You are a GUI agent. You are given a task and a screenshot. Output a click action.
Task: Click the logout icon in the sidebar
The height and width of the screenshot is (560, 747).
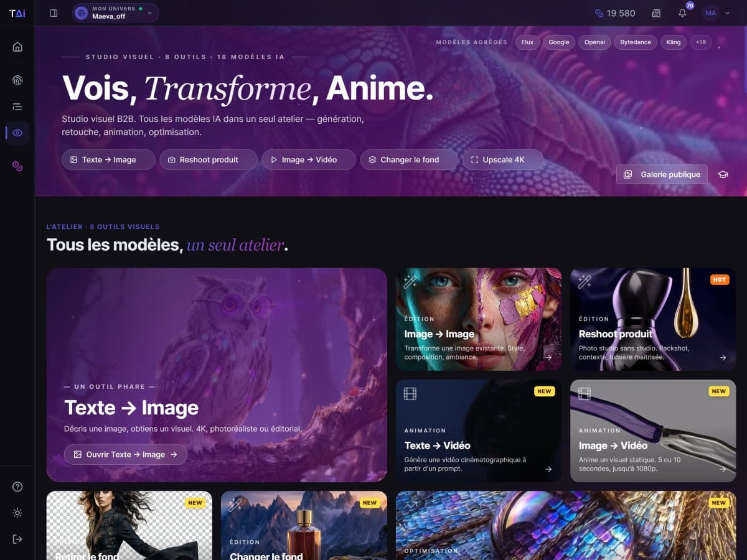17,539
